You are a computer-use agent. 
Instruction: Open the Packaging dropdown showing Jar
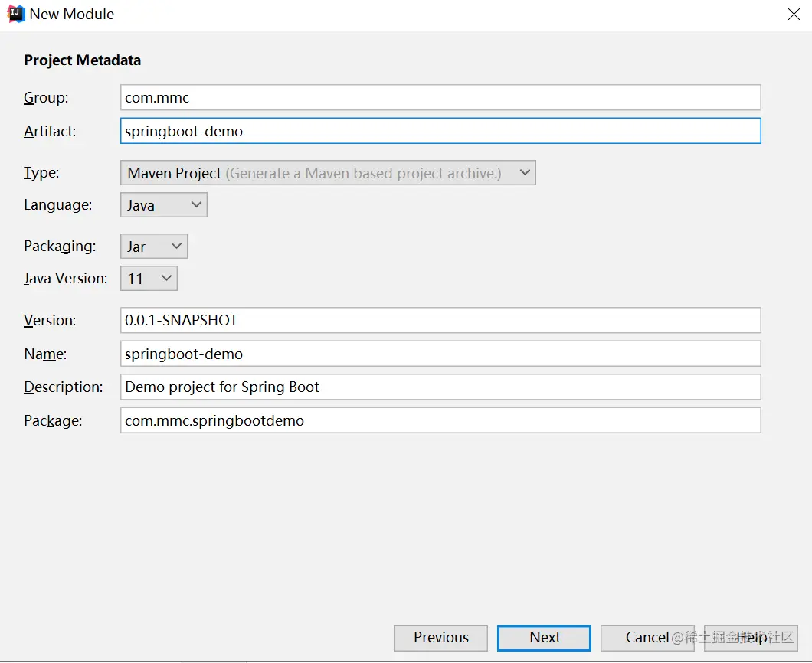(x=154, y=247)
